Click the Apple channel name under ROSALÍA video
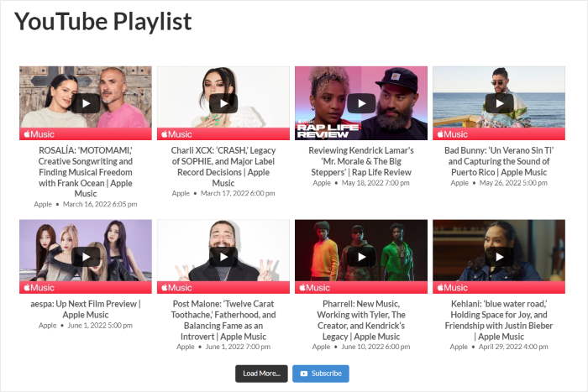588x392 pixels. tap(43, 204)
